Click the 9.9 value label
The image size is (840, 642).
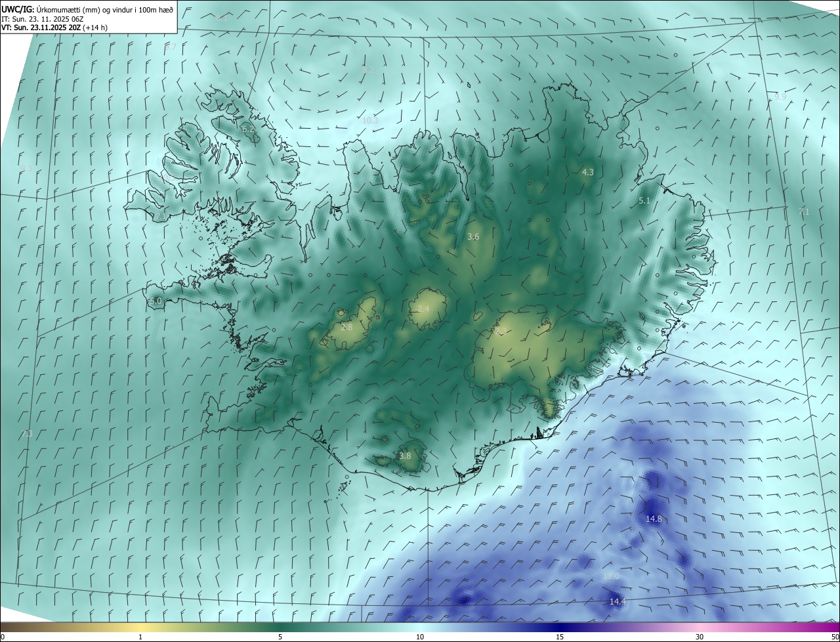tap(780, 96)
